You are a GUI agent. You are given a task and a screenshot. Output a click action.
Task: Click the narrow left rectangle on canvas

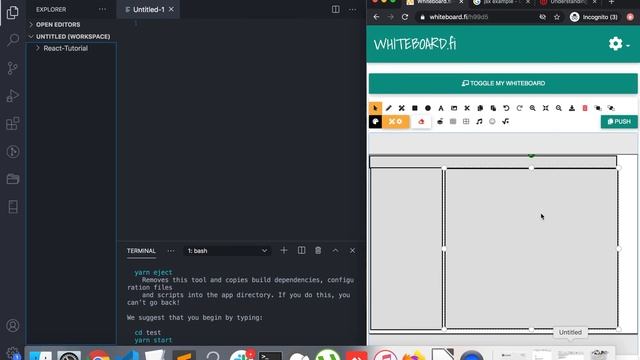pyautogui.click(x=407, y=248)
